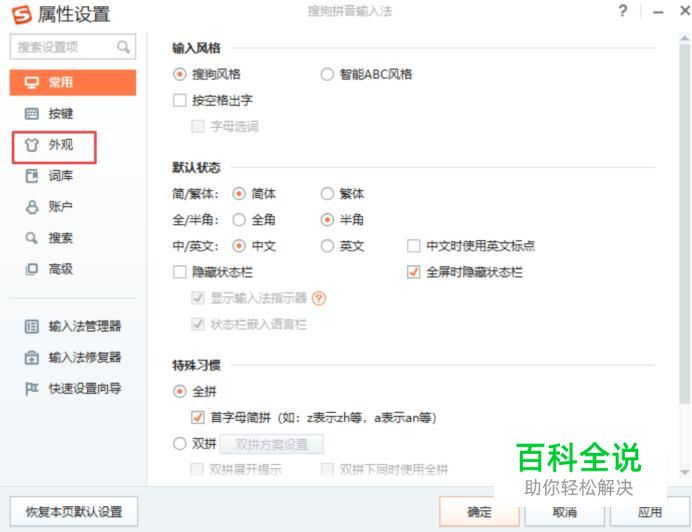The height and width of the screenshot is (532, 692).
Task: Set default language to 英文
Action: [327, 245]
